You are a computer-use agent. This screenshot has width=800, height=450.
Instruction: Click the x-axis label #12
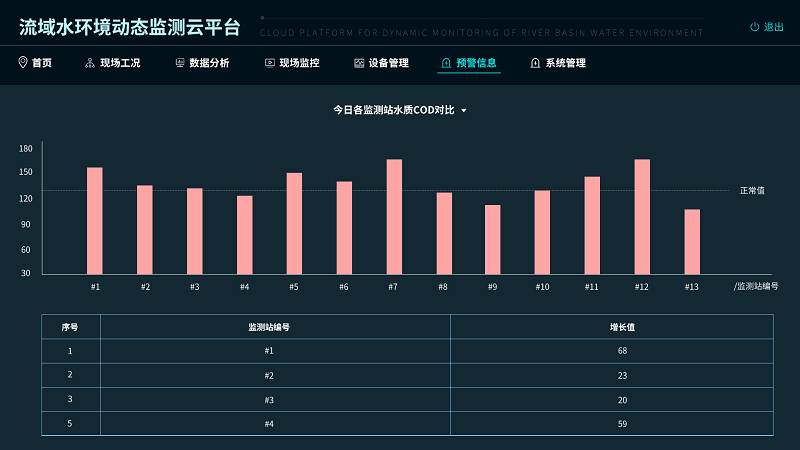[x=642, y=287]
